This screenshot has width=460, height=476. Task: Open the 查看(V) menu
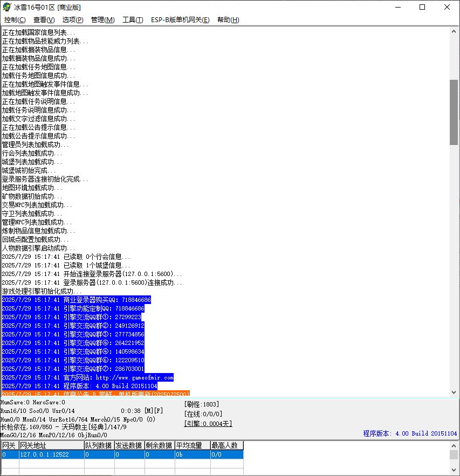[x=44, y=20]
